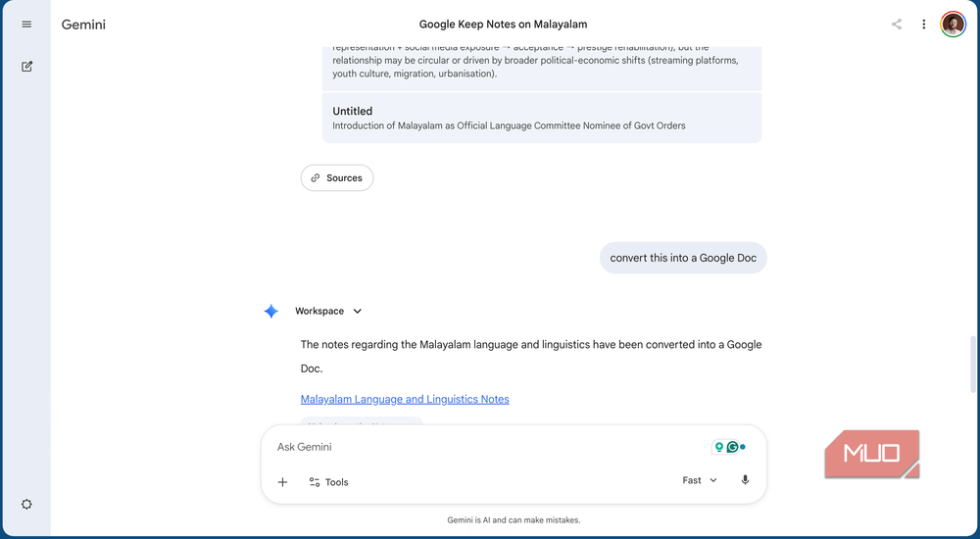Open settings gear in the sidebar
Image resolution: width=980 pixels, height=539 pixels.
click(26, 504)
